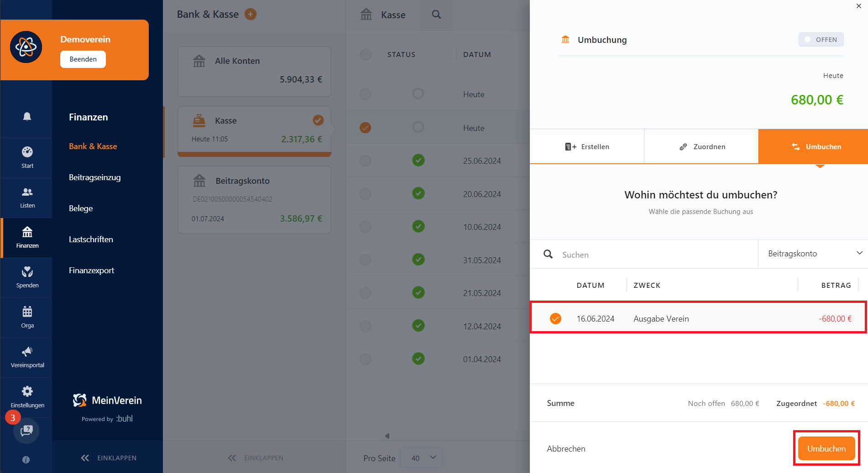Open Bank & Kasse in Finanzen menu

[x=93, y=146]
